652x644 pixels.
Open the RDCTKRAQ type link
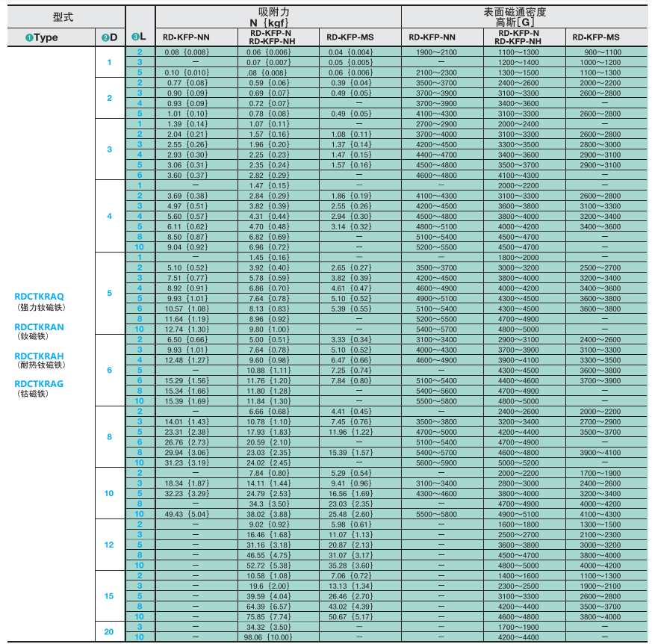coord(39,297)
